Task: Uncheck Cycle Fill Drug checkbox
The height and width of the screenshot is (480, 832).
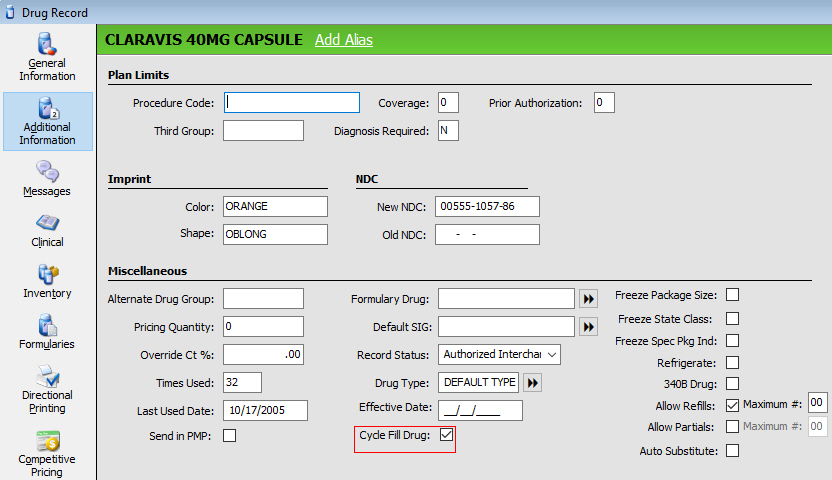Action: [446, 435]
